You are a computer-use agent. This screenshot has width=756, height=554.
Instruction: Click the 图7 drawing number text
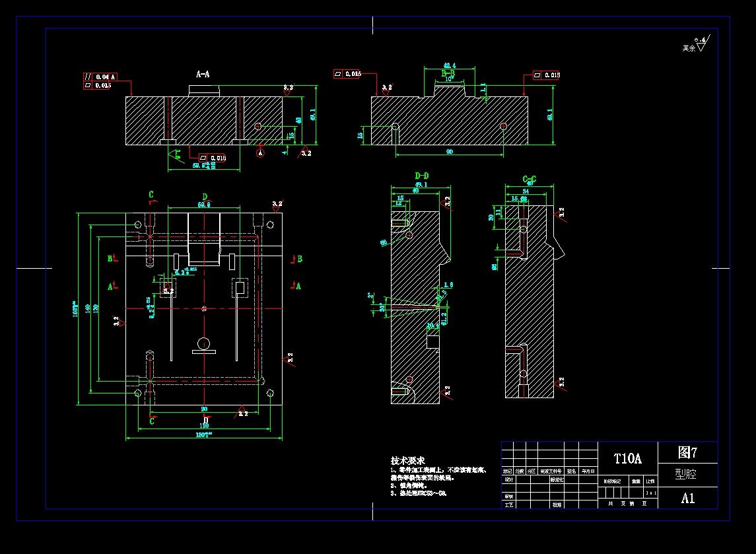pyautogui.click(x=687, y=452)
